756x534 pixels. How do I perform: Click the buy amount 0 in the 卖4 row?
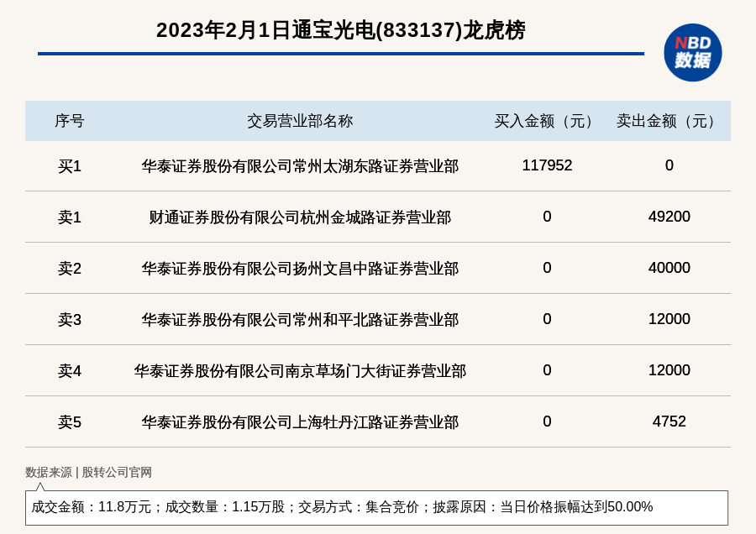pyautogui.click(x=547, y=370)
